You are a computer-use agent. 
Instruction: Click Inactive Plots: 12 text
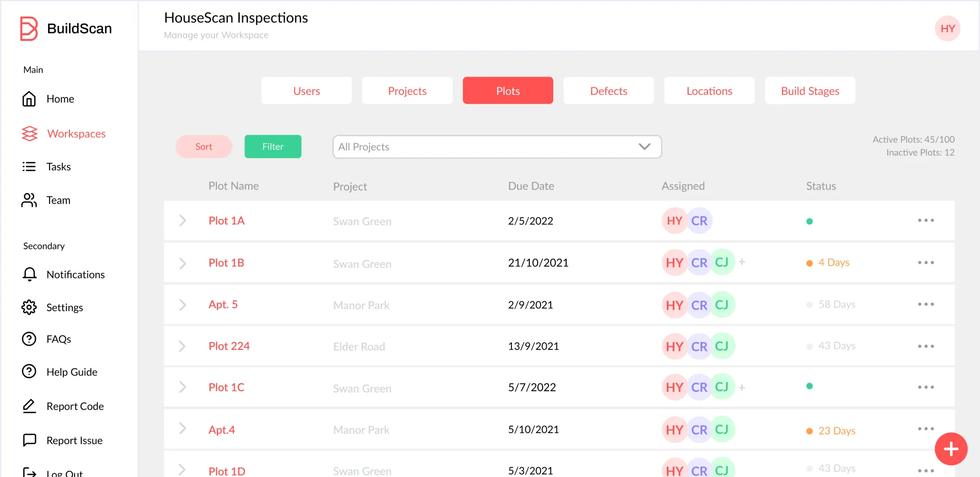[x=920, y=153]
